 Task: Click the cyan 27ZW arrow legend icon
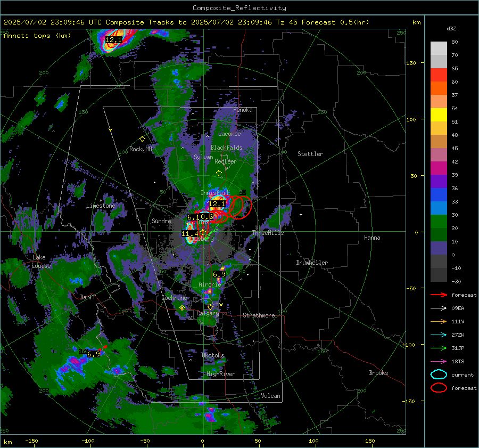tap(439, 335)
